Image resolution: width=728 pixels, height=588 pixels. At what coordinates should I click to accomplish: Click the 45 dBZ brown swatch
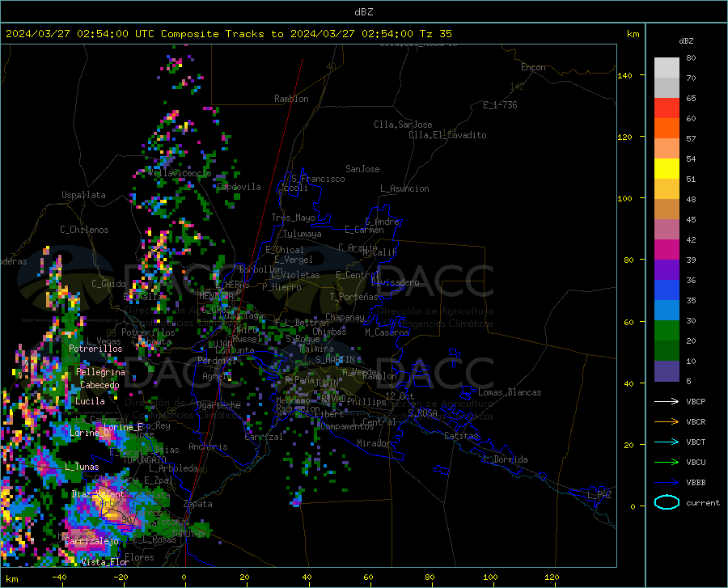point(667,209)
